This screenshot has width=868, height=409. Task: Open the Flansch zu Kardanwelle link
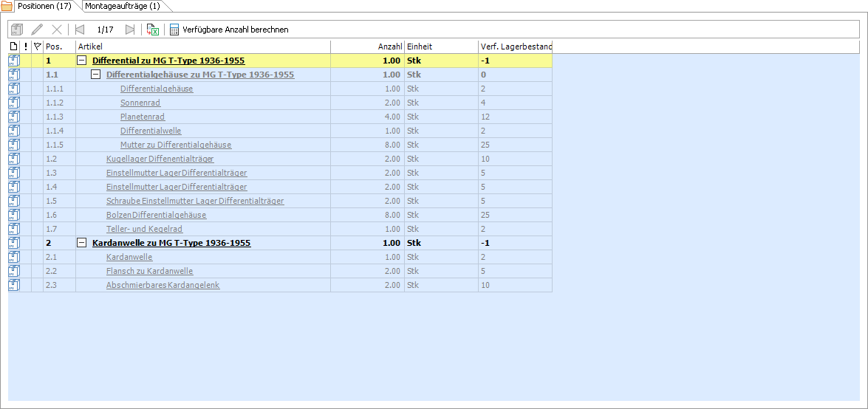pyautogui.click(x=149, y=271)
